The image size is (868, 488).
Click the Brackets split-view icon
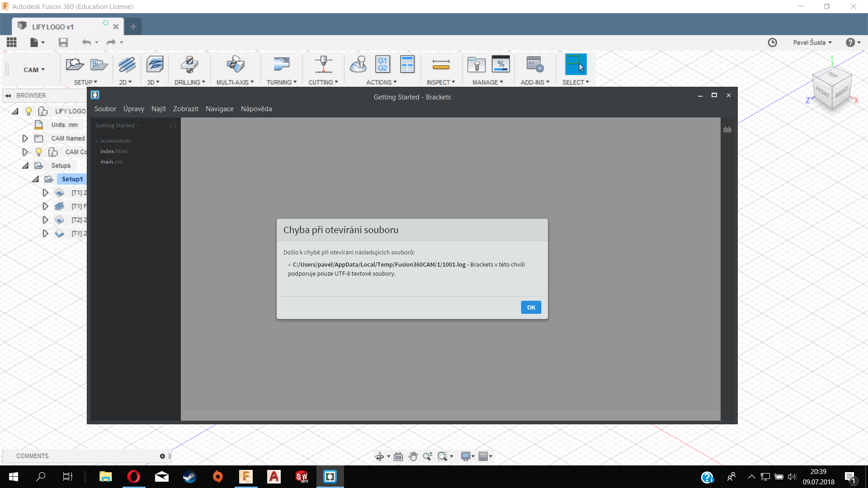pyautogui.click(x=173, y=126)
